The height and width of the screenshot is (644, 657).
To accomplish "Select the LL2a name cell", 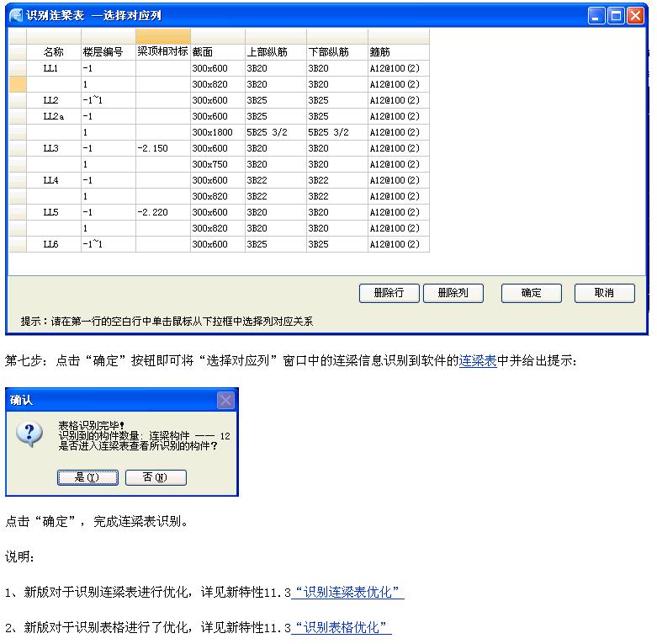I will coord(54,116).
